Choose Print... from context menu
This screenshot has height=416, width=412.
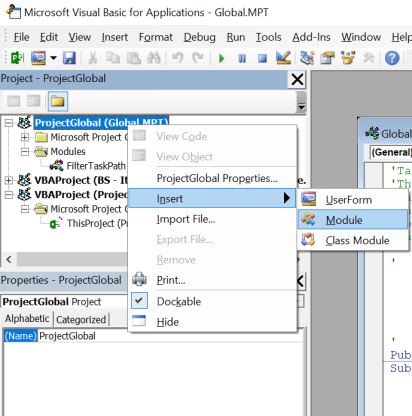[212, 280]
